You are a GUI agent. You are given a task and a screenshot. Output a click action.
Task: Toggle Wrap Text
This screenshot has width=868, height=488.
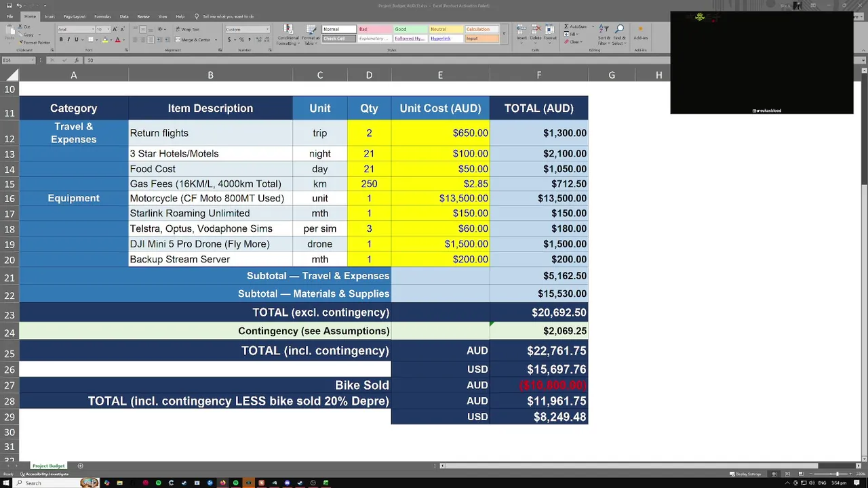187,29
